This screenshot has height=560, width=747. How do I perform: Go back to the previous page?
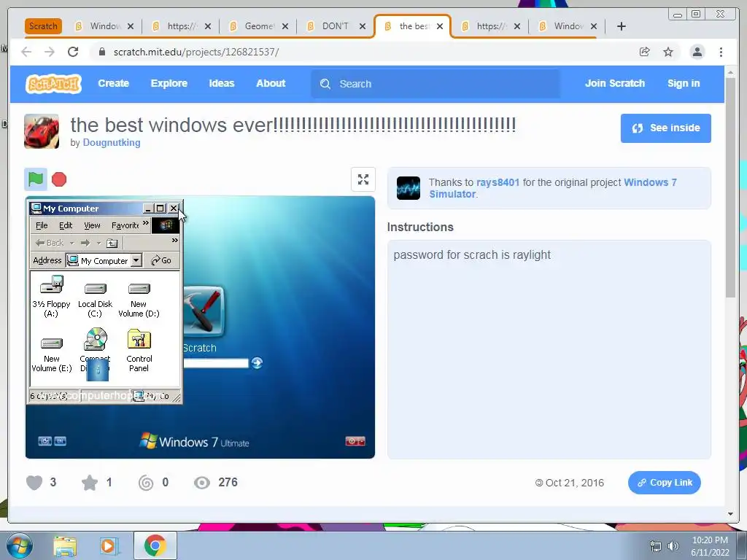pyautogui.click(x=26, y=52)
